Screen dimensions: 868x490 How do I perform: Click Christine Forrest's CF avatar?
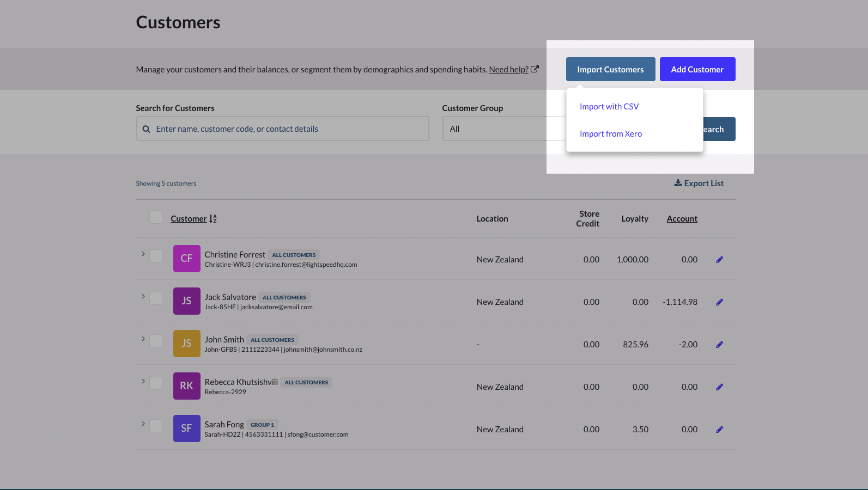coord(186,259)
